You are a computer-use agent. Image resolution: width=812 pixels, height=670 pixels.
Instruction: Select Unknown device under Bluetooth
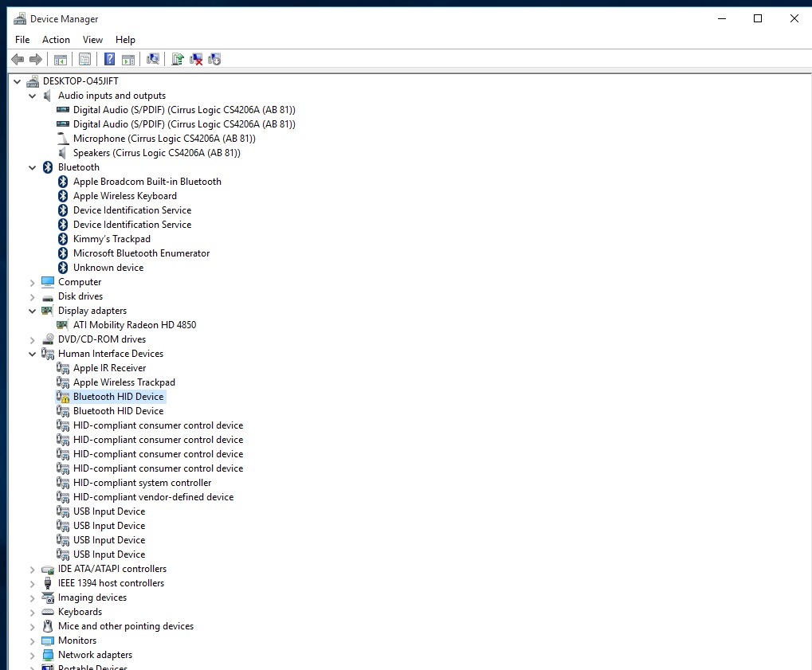[x=108, y=268]
